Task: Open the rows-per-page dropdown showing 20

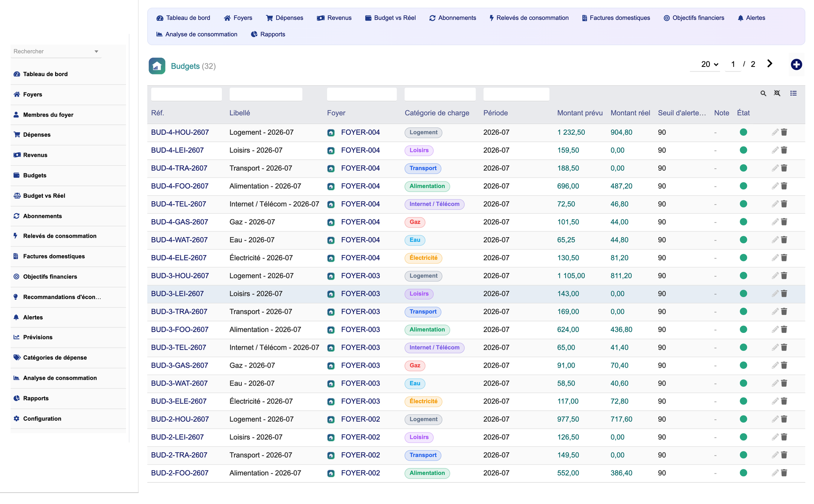Action: click(709, 64)
